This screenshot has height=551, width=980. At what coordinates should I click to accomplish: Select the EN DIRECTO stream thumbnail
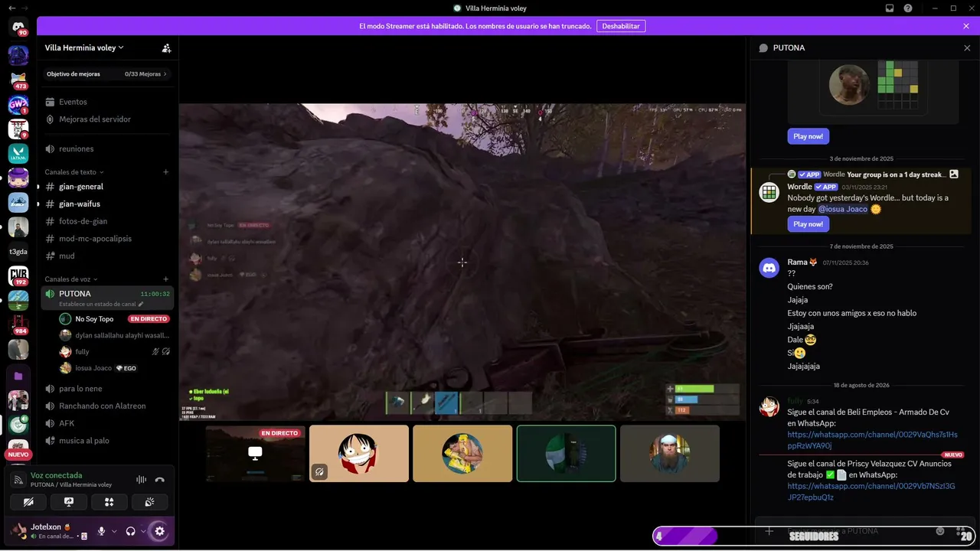click(256, 454)
